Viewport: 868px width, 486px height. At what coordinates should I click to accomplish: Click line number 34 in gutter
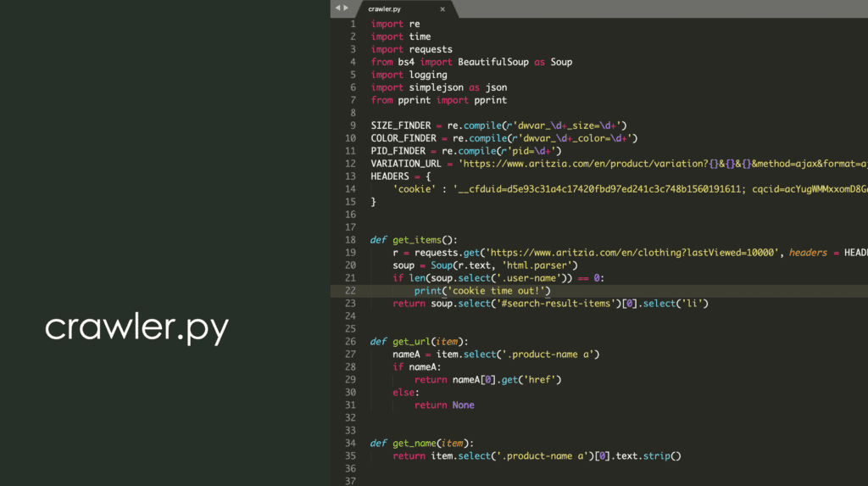coord(350,443)
